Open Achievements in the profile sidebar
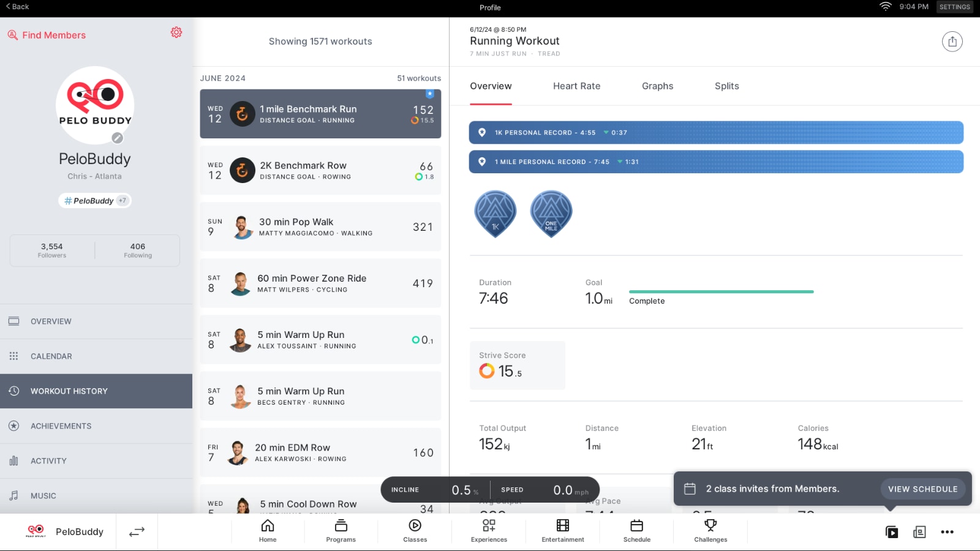The width and height of the screenshot is (980, 551). pos(96,426)
